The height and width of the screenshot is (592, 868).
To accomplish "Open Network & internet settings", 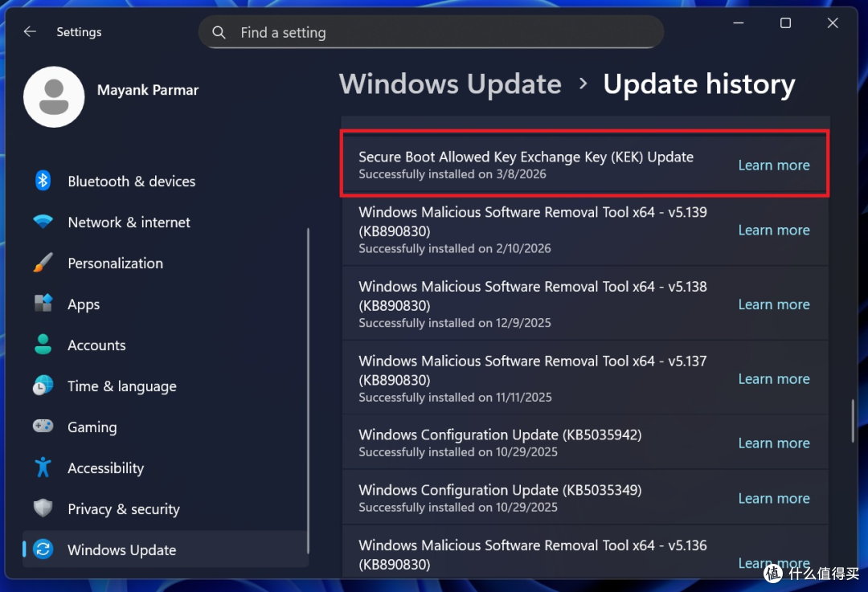I will [x=129, y=223].
